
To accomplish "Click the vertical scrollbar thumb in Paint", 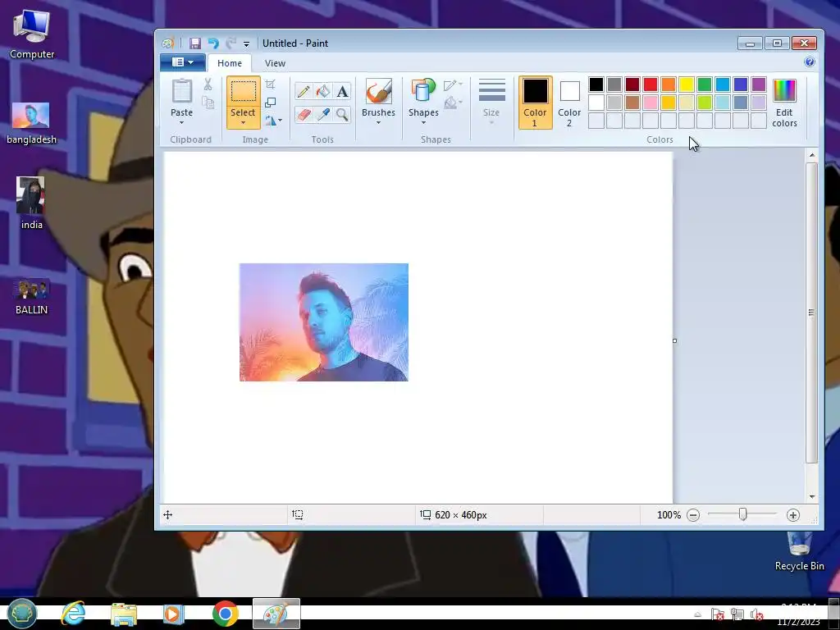I will [811, 313].
